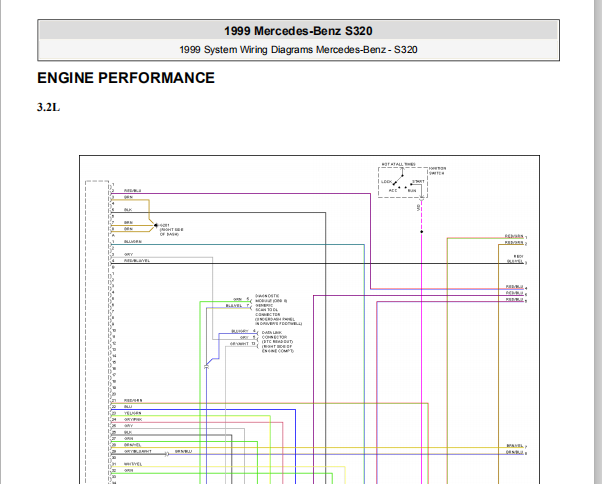
Task: Click the YEL/GRN label at pin 23
Action: (132, 413)
